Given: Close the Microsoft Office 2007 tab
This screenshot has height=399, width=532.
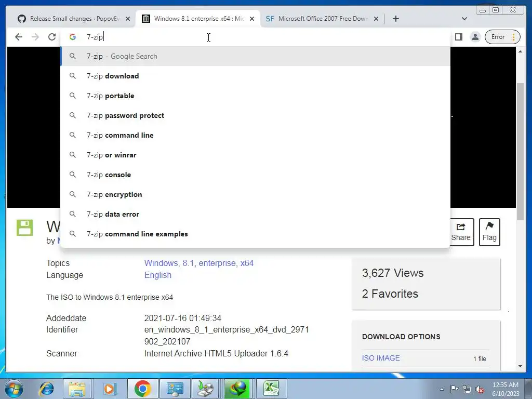Looking at the screenshot, I should click(x=376, y=19).
